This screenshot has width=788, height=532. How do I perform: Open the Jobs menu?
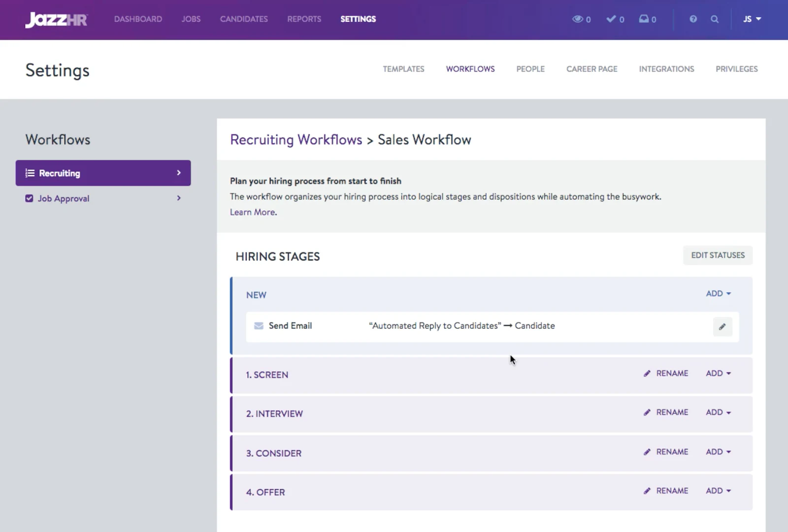pyautogui.click(x=191, y=19)
